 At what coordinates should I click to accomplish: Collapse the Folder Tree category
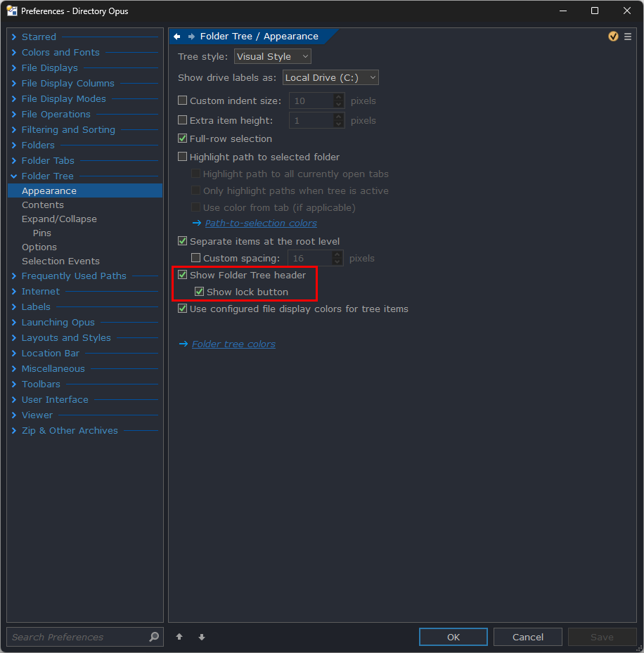point(14,176)
